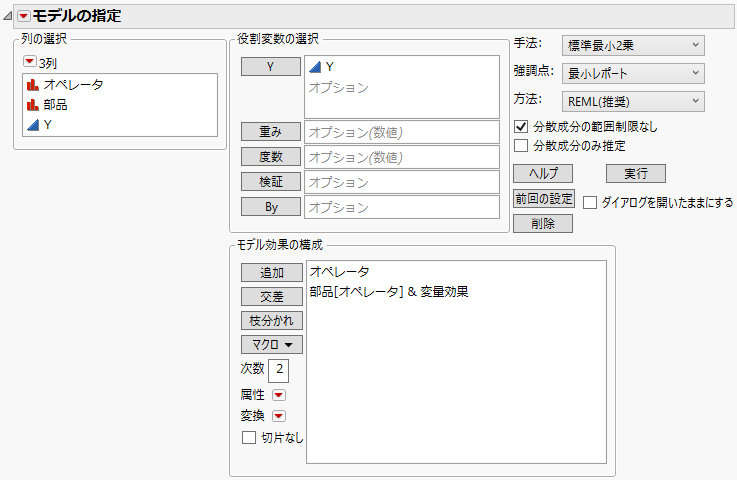This screenshot has width=737, height=480.
Task: Click the 度数 role button
Action: pyautogui.click(x=271, y=157)
